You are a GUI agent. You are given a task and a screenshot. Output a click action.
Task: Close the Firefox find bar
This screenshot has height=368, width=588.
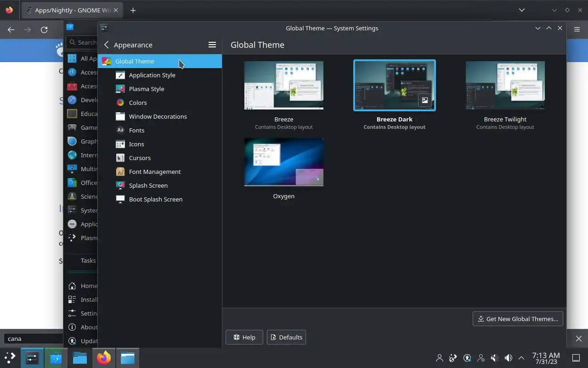coord(578,339)
